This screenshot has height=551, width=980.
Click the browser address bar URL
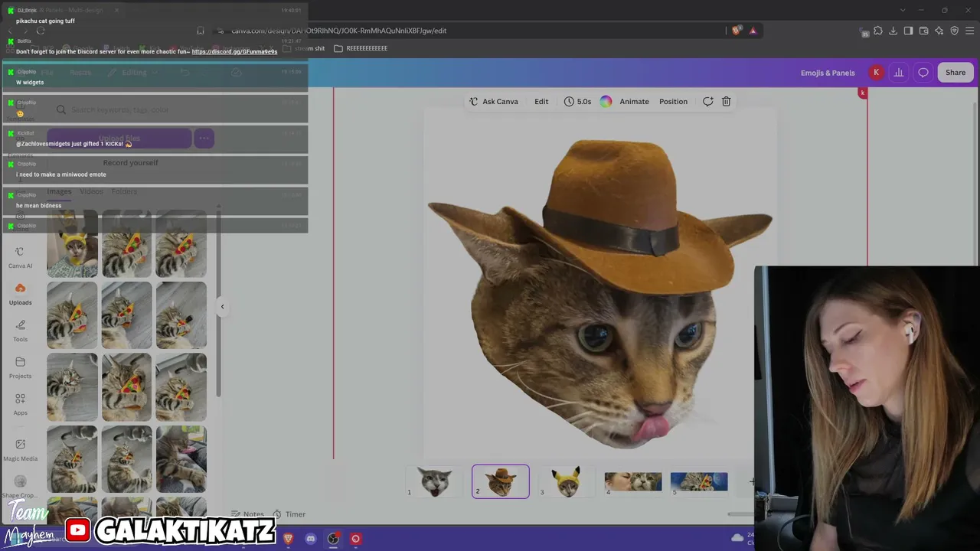[x=338, y=31]
